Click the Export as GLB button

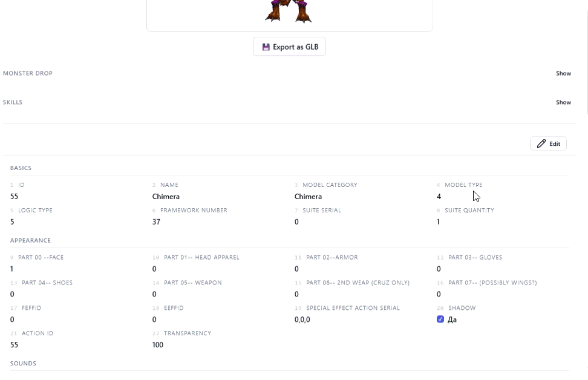tap(289, 47)
